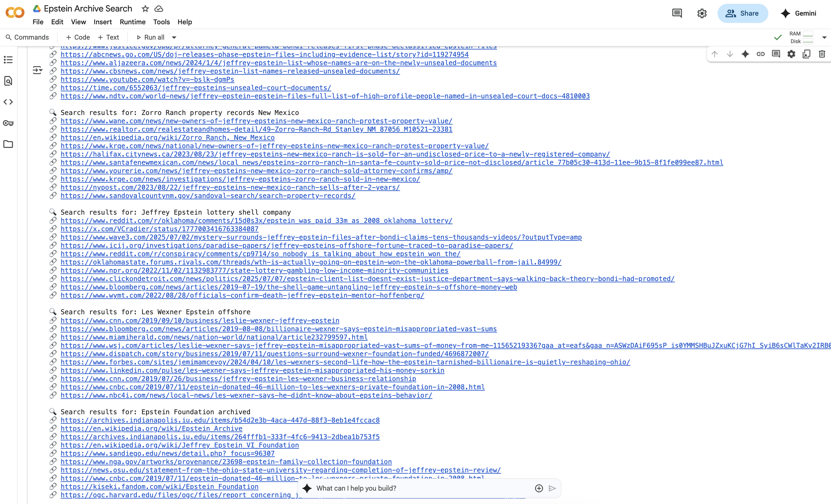This screenshot has height=504, width=831.
Task: Click the output toggle icon beside cell
Action: pyautogui.click(x=37, y=70)
